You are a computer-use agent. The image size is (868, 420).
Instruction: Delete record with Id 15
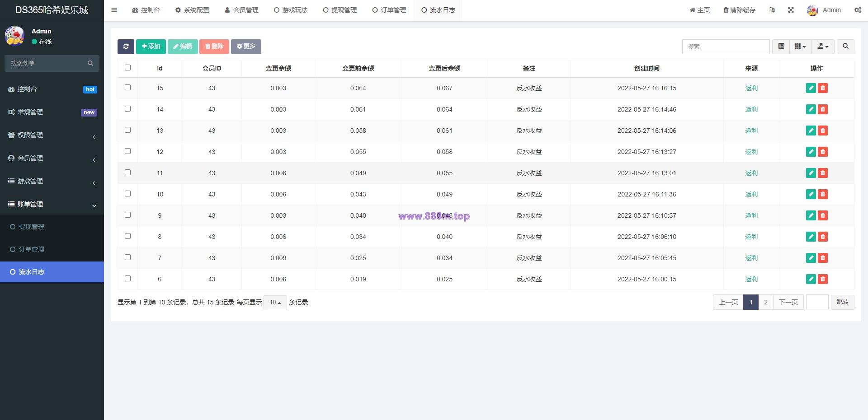point(823,88)
